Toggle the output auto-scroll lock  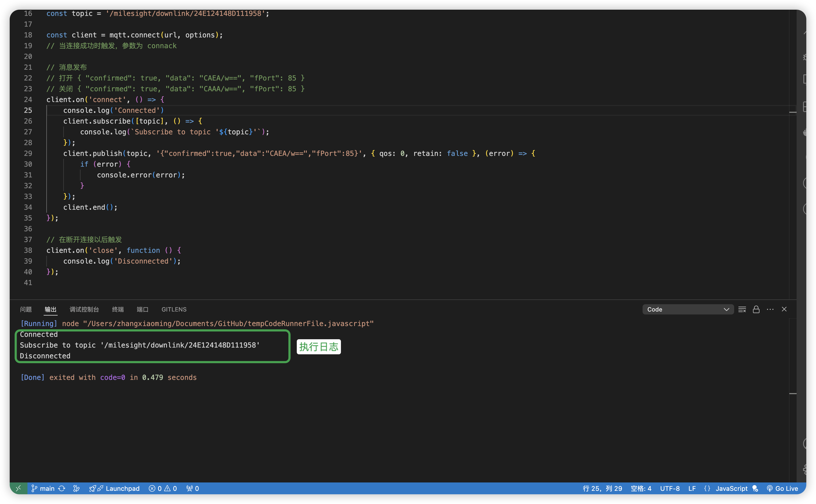coord(756,309)
